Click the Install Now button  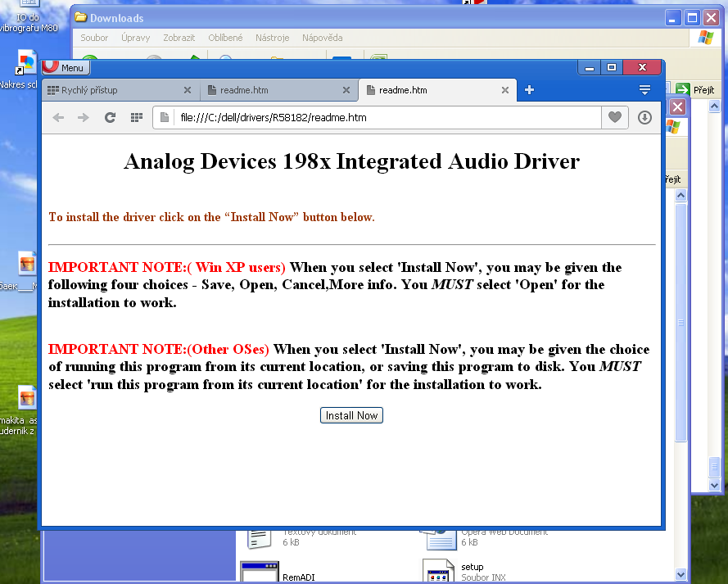tap(351, 415)
